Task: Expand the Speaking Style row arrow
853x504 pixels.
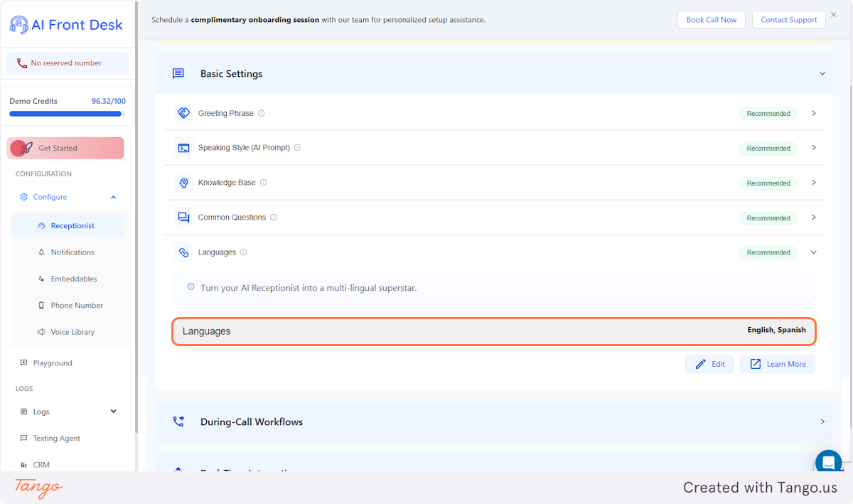Action: pyautogui.click(x=814, y=148)
